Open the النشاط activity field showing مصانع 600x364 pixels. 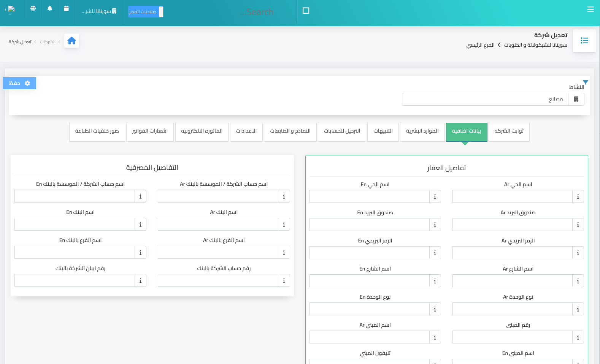click(x=485, y=99)
